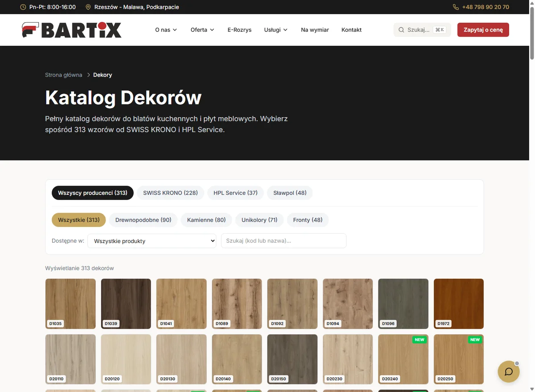The height and width of the screenshot is (392, 535).
Task: Focus the header 'Szukaj...' search field
Action: [x=422, y=30]
